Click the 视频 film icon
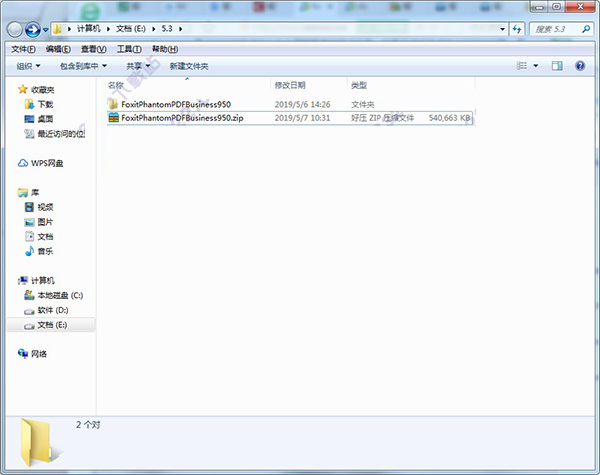 click(x=29, y=207)
